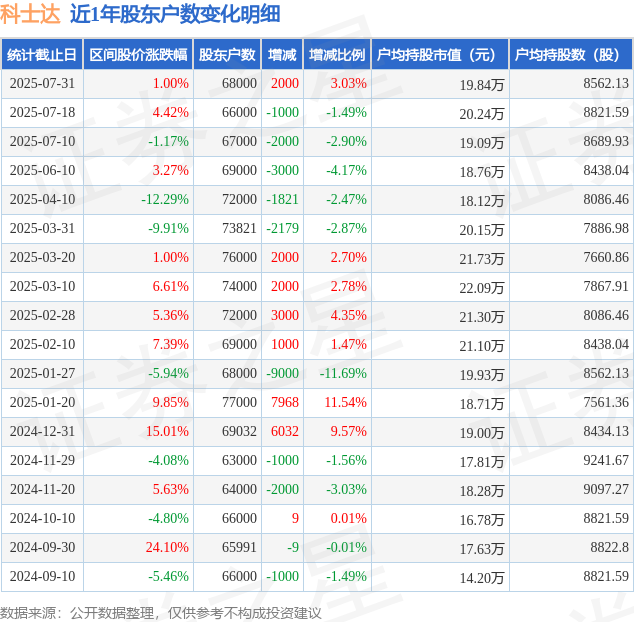
Task: Click the date cell 2025-06-10
Action: click(42, 170)
